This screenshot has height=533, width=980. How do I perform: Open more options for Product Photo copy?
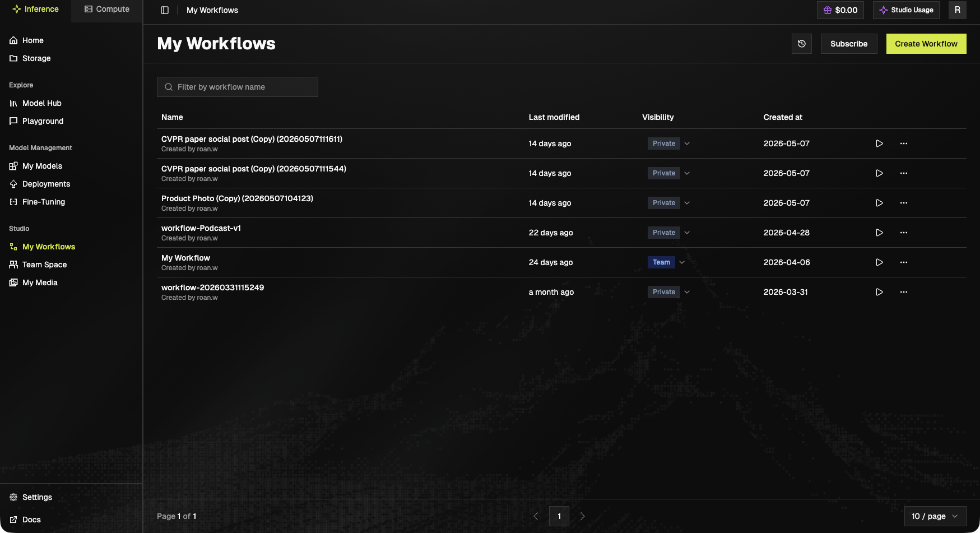904,203
